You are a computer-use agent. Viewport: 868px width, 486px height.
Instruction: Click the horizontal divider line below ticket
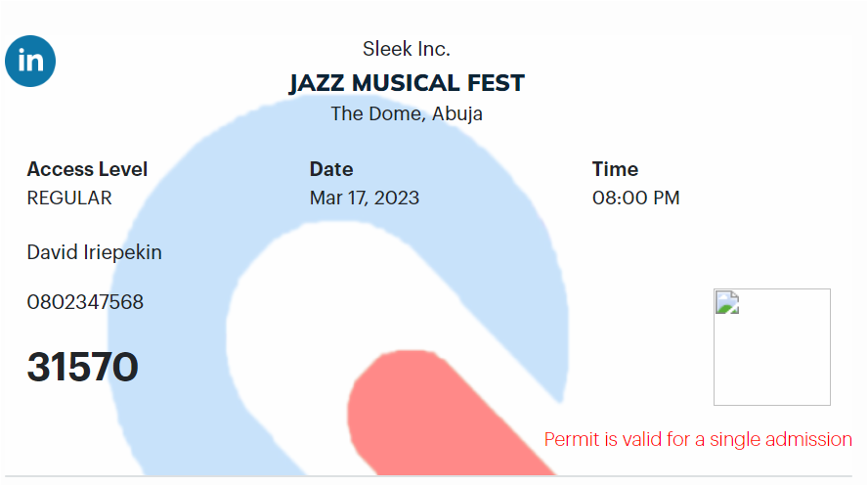tap(434, 476)
